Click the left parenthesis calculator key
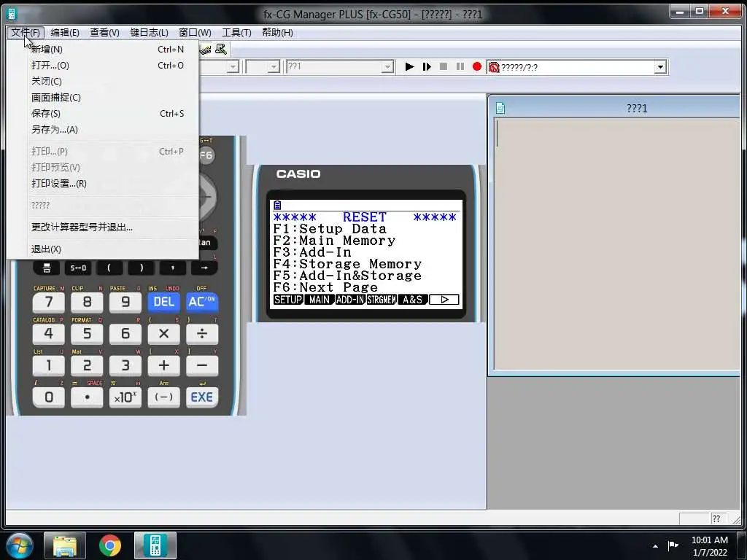 tap(109, 268)
